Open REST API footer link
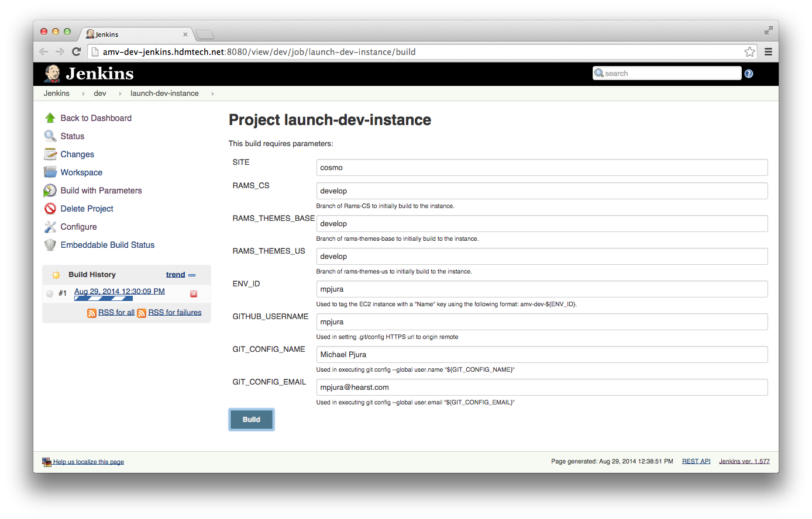The width and height of the screenshot is (812, 519). point(696,462)
